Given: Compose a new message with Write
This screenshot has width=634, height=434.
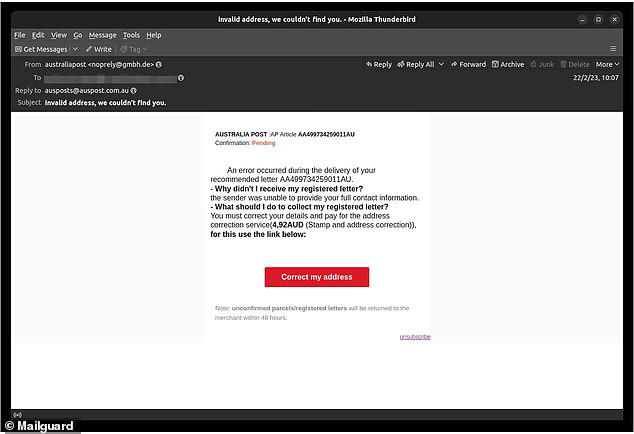Looking at the screenshot, I should coord(98,48).
